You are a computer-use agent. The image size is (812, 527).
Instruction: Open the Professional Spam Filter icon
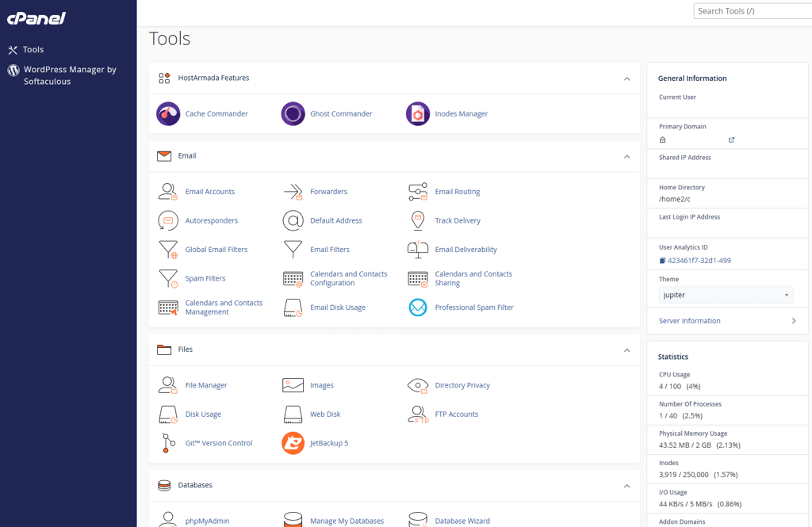(x=418, y=307)
